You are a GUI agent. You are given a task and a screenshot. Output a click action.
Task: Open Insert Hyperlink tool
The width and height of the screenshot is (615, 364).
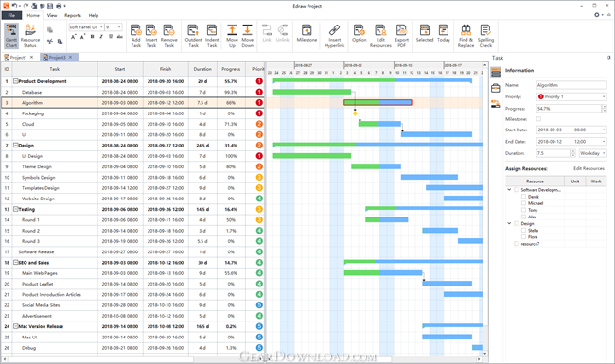pos(335,36)
